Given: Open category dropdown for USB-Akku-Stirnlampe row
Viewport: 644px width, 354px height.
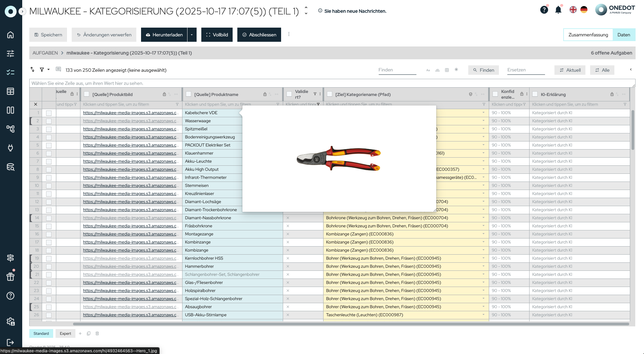Looking at the screenshot, I should pyautogui.click(x=483, y=315).
